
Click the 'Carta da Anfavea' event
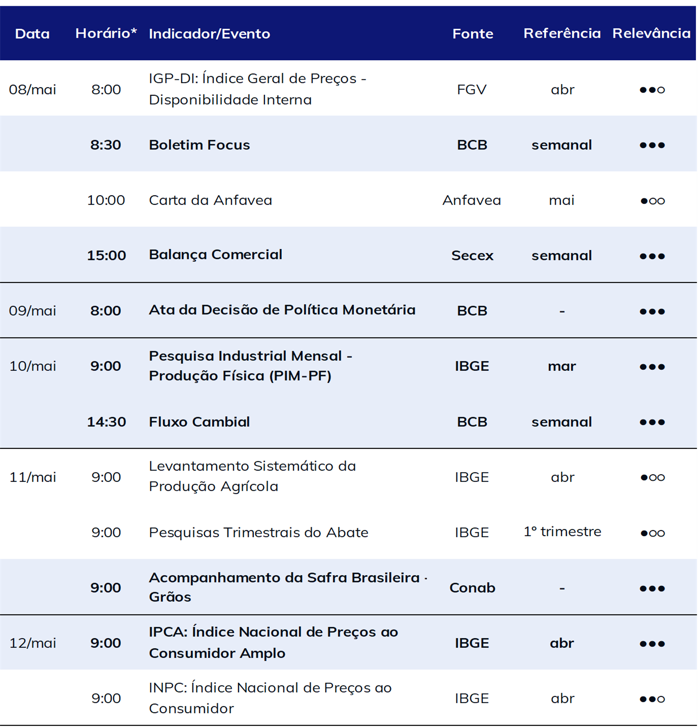tap(210, 200)
